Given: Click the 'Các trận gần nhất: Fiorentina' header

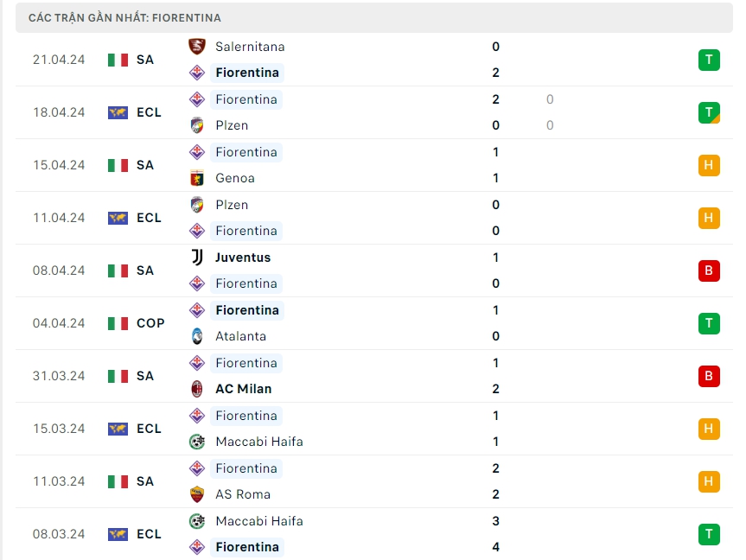Looking at the screenshot, I should (124, 17).
